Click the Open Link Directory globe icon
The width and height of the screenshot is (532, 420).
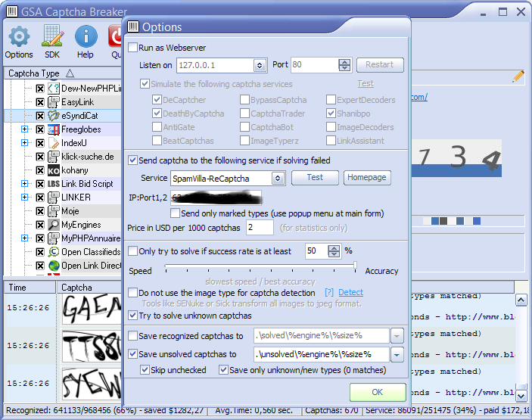54,266
